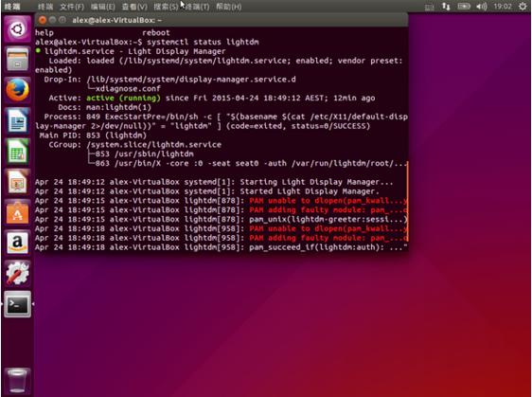Screen dimensions: 532x397
Task: Launch Firefox web browser
Action: tap(17, 90)
